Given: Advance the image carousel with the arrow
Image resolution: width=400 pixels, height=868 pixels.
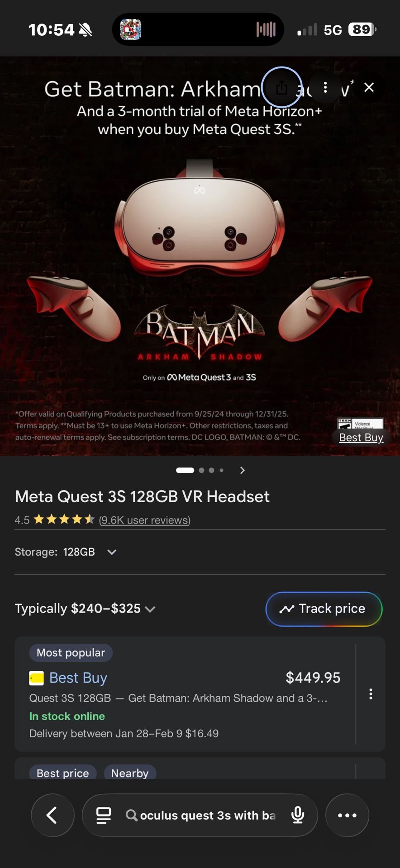Looking at the screenshot, I should pos(242,470).
